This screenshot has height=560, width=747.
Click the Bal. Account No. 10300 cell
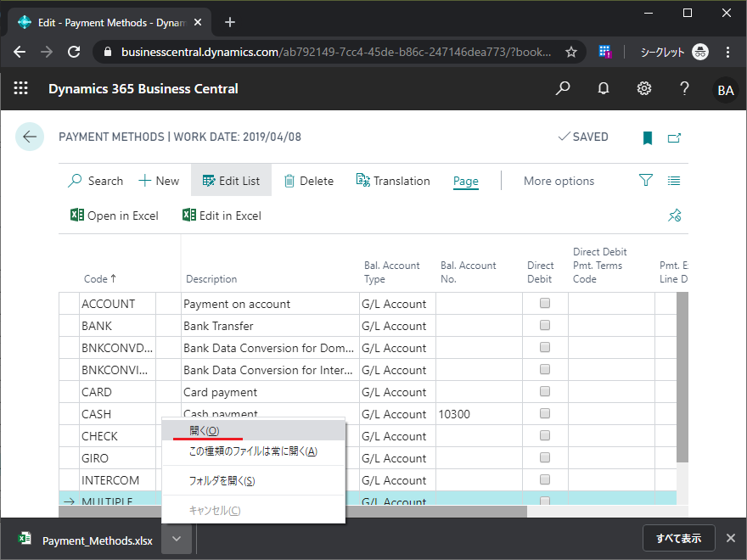pos(479,414)
